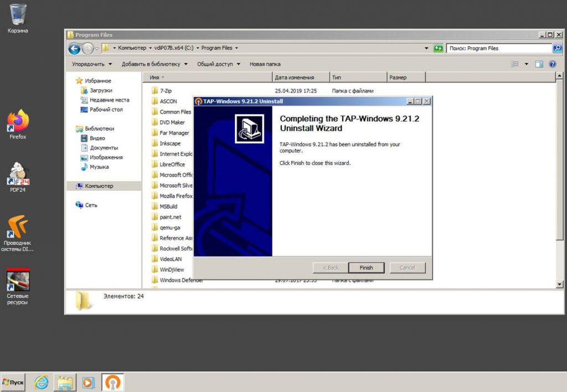Launch PDF24 from the desktop
Image resolution: width=567 pixels, height=392 pixels.
[18, 177]
